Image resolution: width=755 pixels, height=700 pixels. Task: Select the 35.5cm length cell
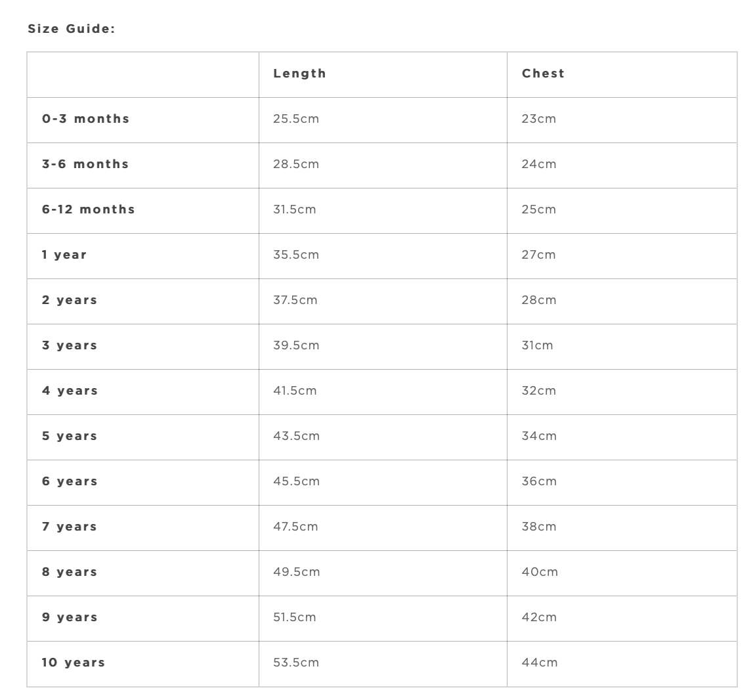pos(296,255)
